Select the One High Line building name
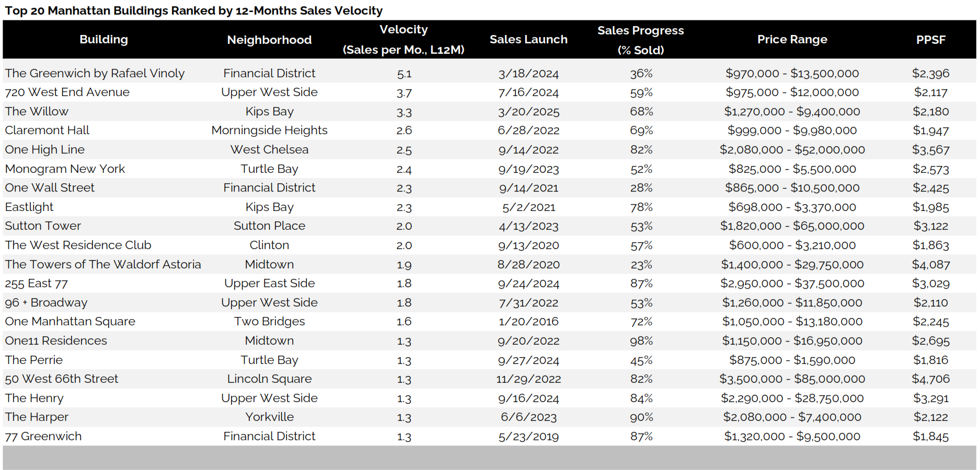This screenshot has height=470, width=980. [x=44, y=150]
